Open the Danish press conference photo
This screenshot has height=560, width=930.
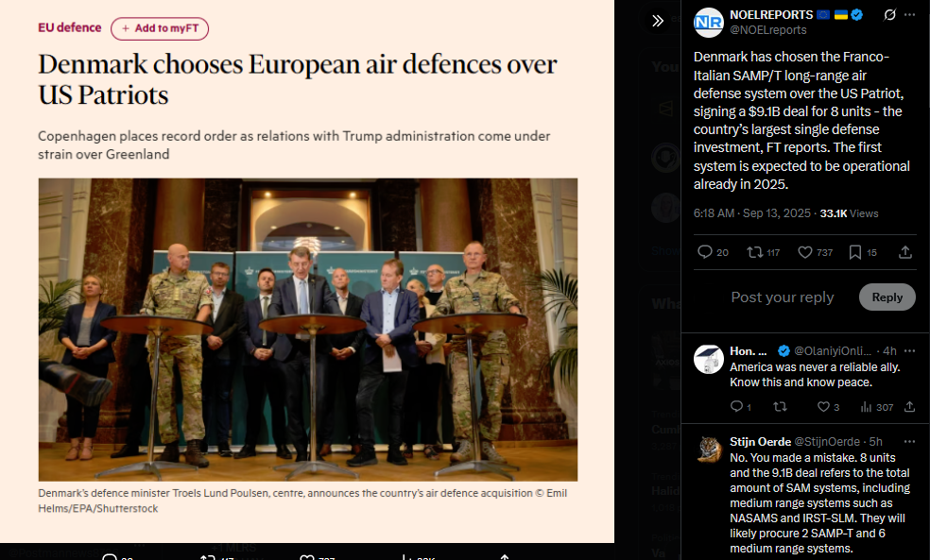coord(308,330)
